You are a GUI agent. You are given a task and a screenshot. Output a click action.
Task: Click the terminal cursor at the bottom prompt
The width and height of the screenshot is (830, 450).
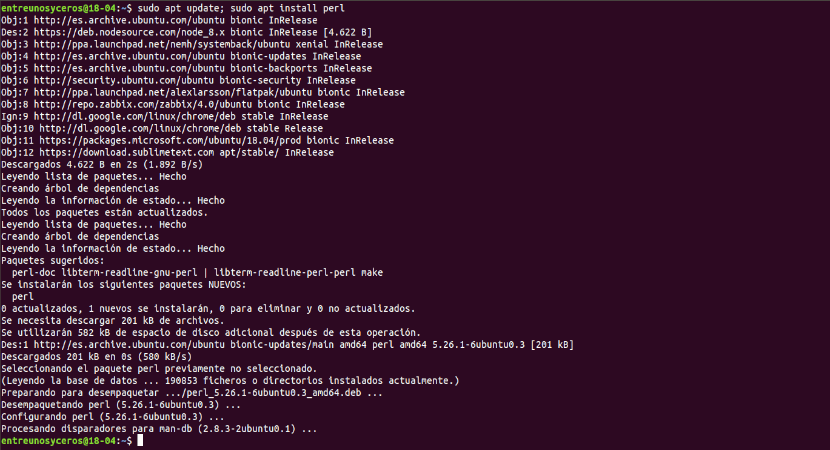tap(140, 440)
